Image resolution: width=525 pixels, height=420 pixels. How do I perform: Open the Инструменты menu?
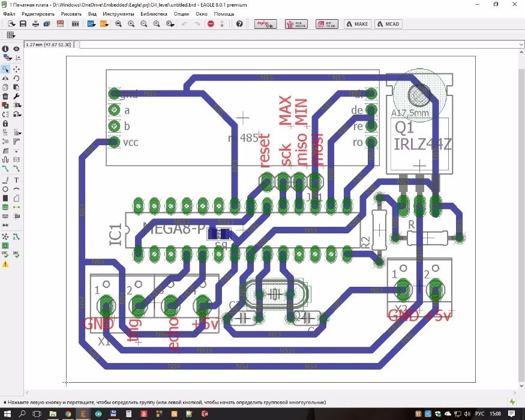118,14
